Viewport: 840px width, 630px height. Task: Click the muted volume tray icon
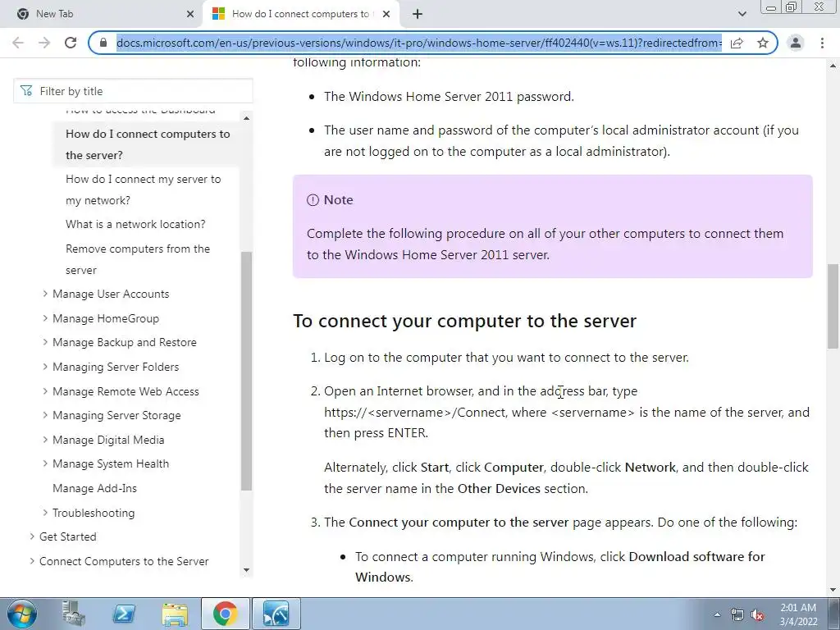pyautogui.click(x=757, y=615)
